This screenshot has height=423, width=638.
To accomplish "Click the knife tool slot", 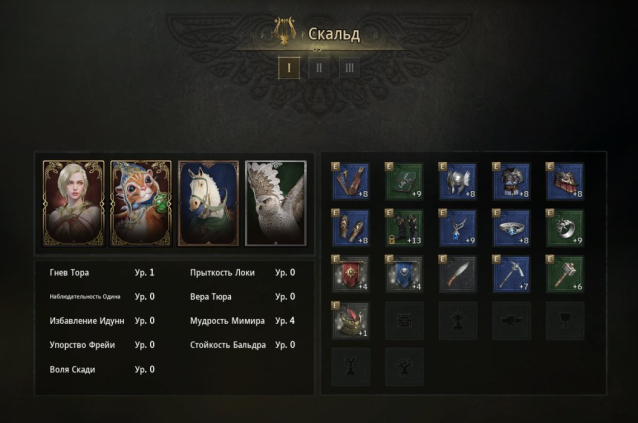I will tap(458, 274).
